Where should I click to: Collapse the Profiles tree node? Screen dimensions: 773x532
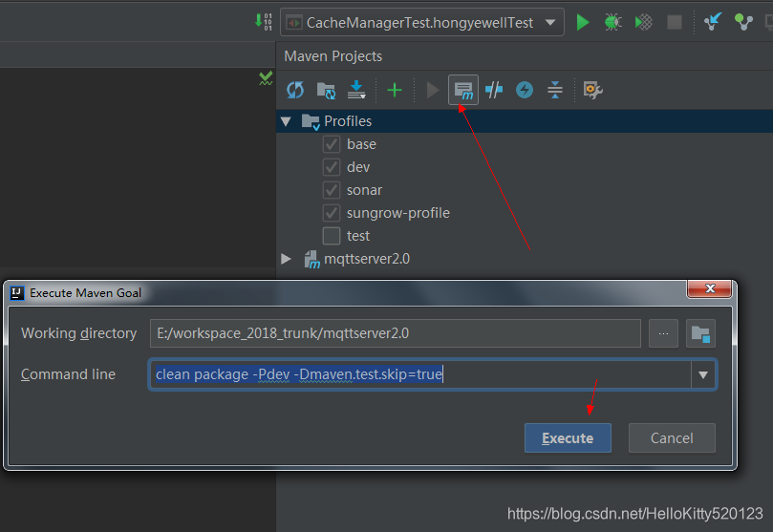[286, 121]
